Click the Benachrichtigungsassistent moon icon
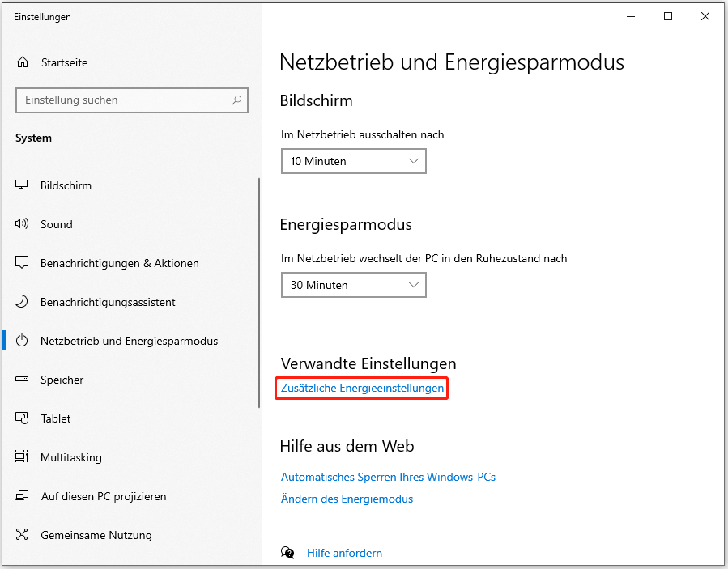This screenshot has width=728, height=569. tap(23, 302)
